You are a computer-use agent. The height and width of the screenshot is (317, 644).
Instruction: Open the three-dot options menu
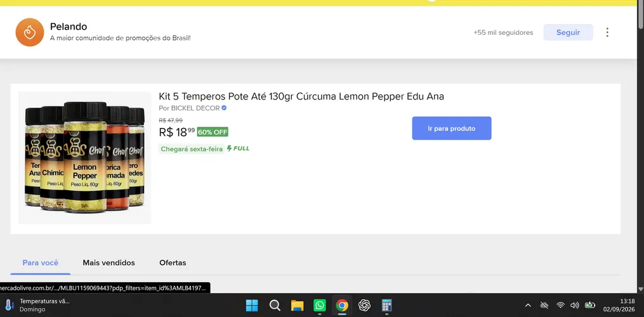coord(607,32)
